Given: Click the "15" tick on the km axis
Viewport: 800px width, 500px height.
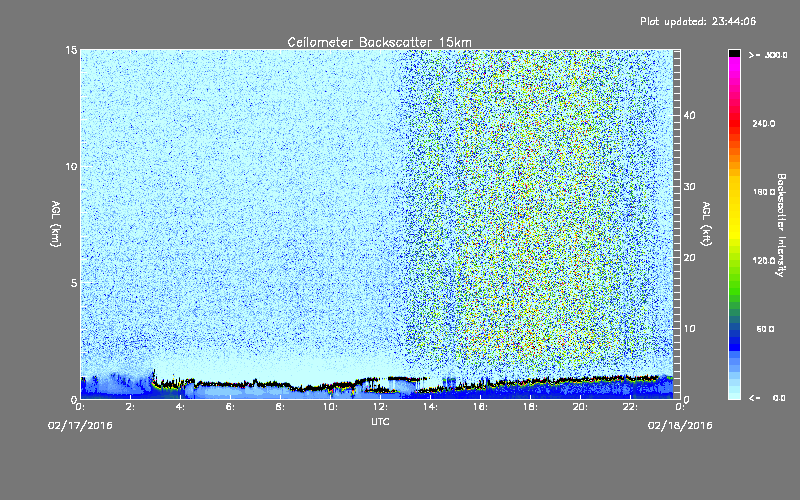Looking at the screenshot, I should pyautogui.click(x=71, y=50).
